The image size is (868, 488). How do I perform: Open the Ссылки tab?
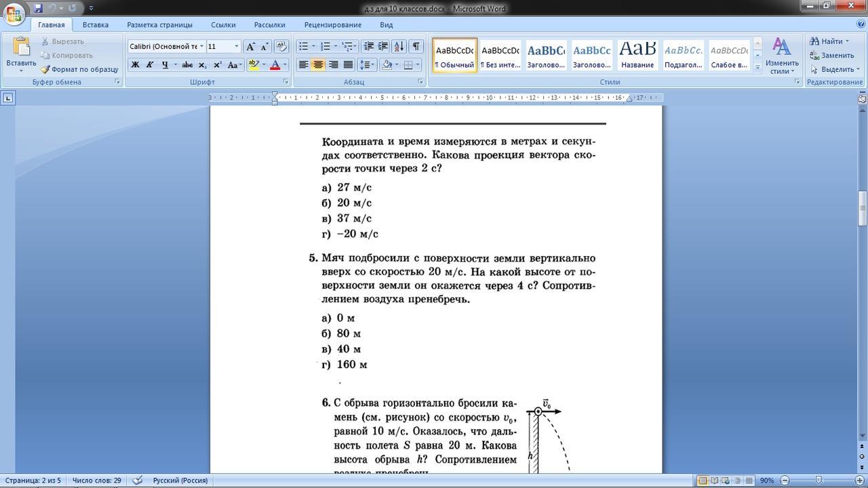coord(223,25)
